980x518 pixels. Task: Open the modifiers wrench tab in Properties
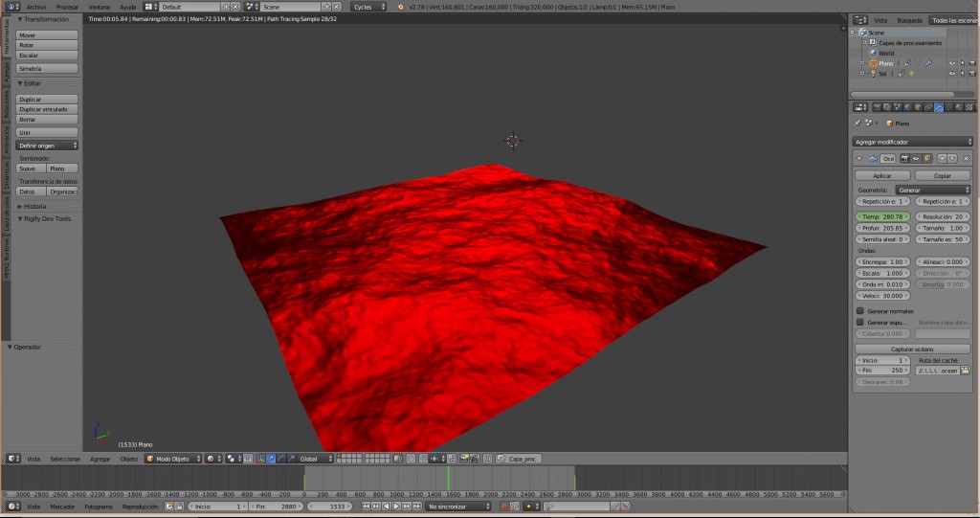click(939, 107)
